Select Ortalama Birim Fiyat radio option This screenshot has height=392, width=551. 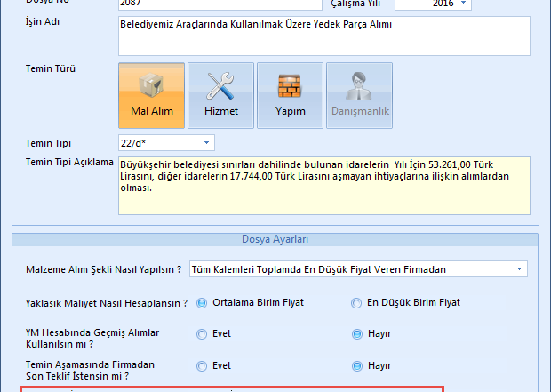pyautogui.click(x=202, y=303)
